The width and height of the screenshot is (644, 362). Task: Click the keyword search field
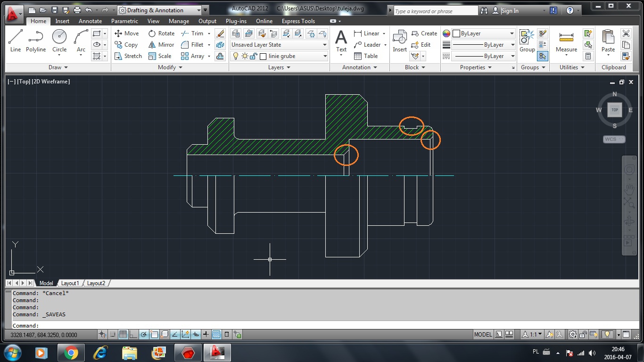tap(436, 11)
